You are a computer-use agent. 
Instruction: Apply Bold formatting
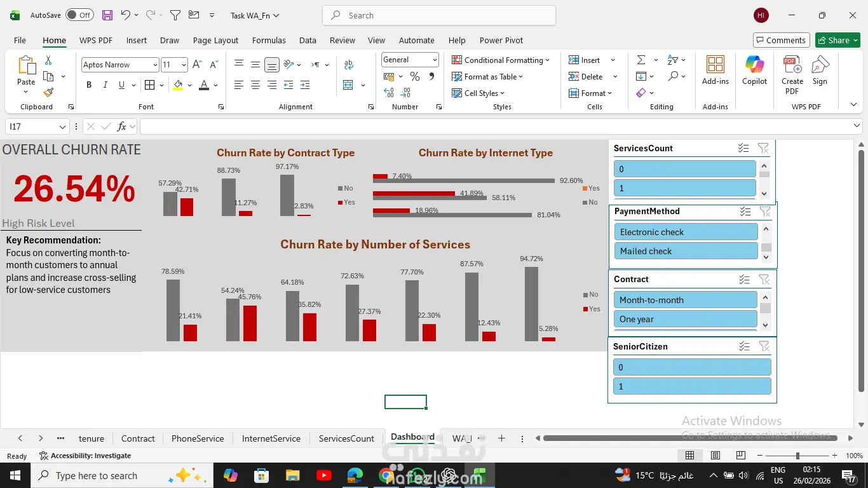(x=89, y=85)
